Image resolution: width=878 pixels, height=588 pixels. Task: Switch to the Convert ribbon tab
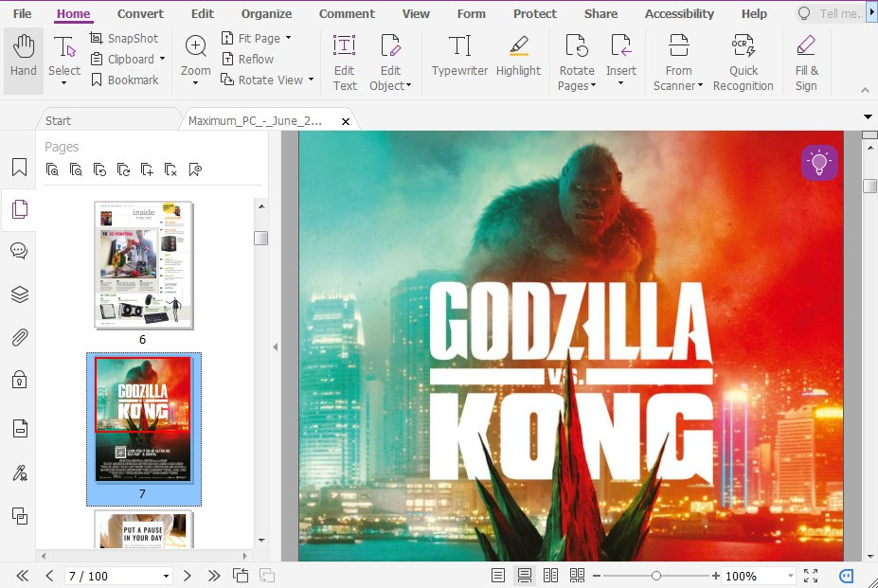pyautogui.click(x=140, y=13)
